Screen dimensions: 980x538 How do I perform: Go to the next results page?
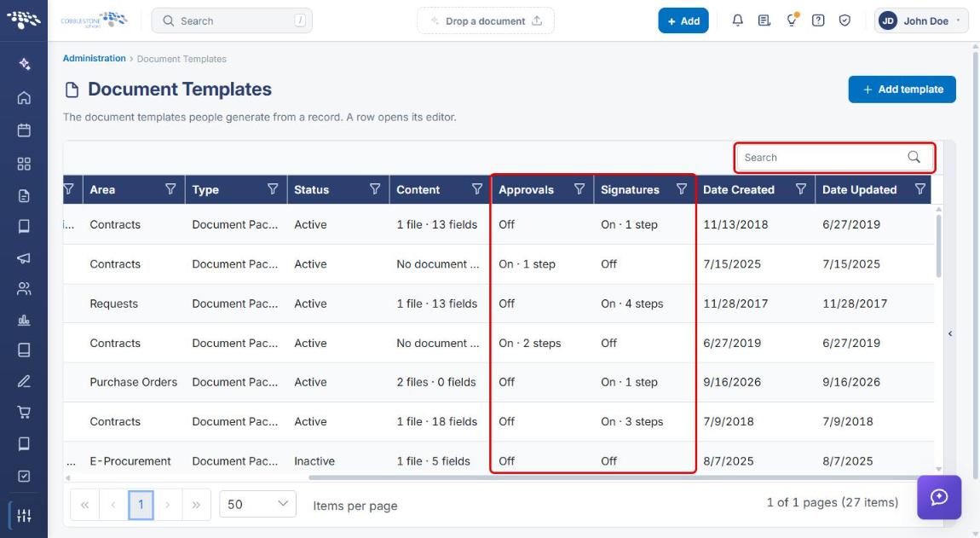(168, 504)
